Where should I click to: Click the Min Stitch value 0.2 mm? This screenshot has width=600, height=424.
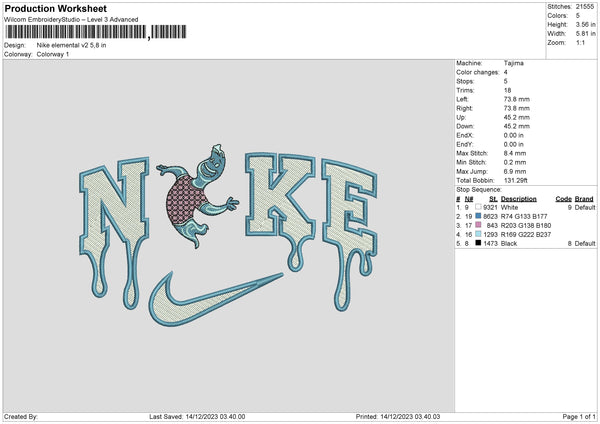pyautogui.click(x=515, y=162)
